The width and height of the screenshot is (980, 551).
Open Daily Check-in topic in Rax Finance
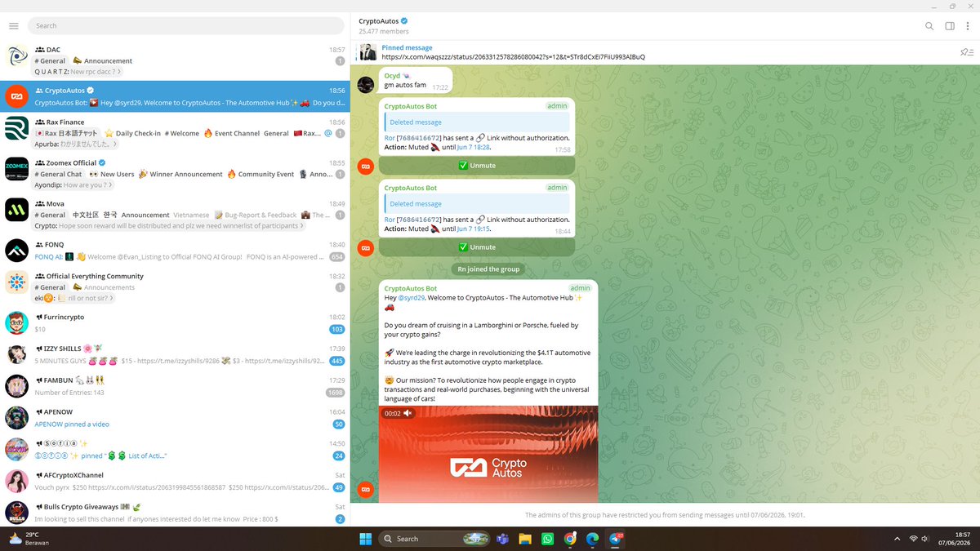131,133
